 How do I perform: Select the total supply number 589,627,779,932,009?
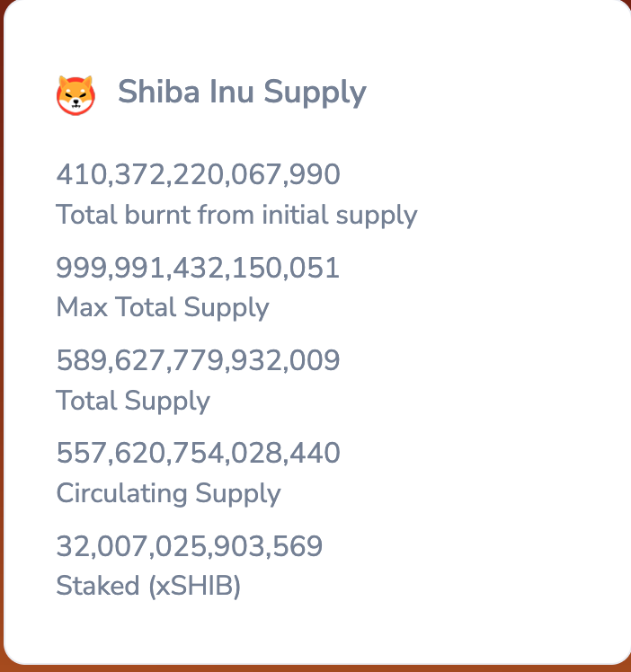pos(198,360)
